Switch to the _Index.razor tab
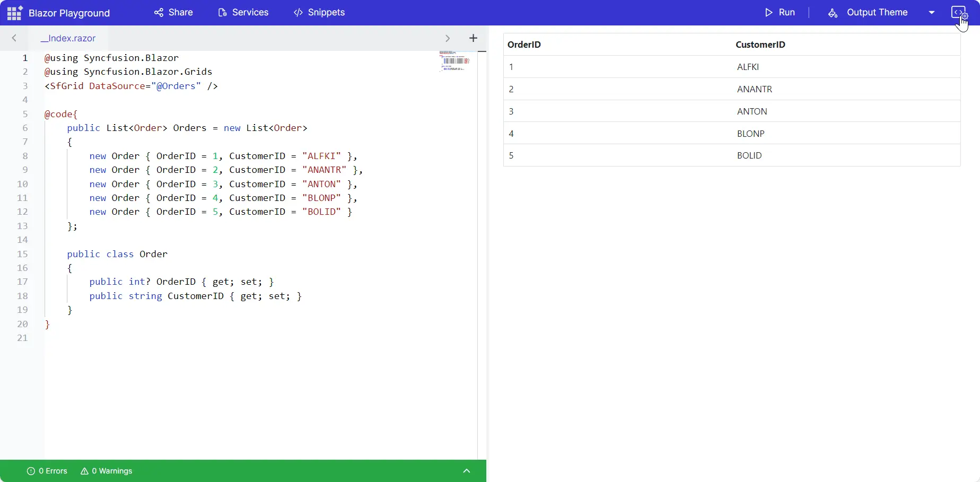 (68, 38)
